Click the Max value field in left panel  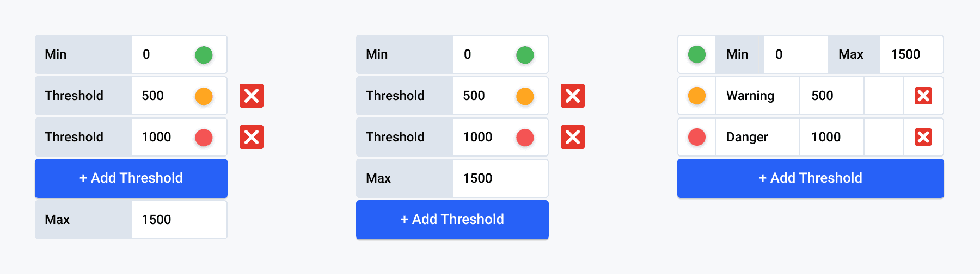[179, 220]
